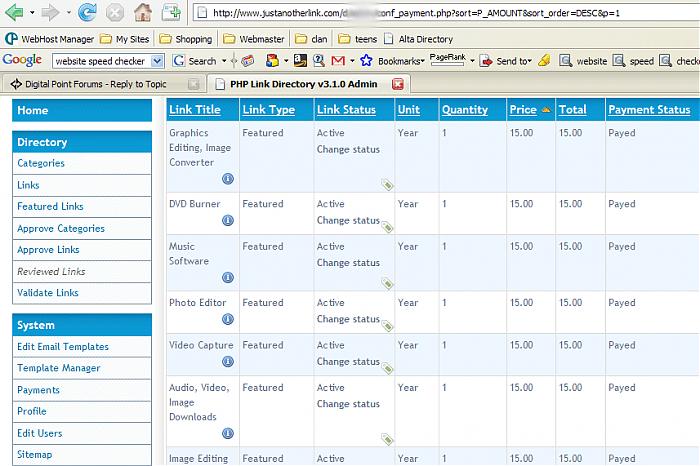The width and height of the screenshot is (700, 466).
Task: Open info icon for Photo Editor link
Action: 228,319
